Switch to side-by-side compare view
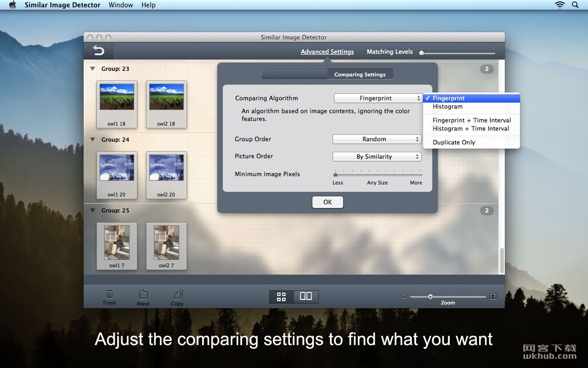The height and width of the screenshot is (368, 588). (x=306, y=297)
